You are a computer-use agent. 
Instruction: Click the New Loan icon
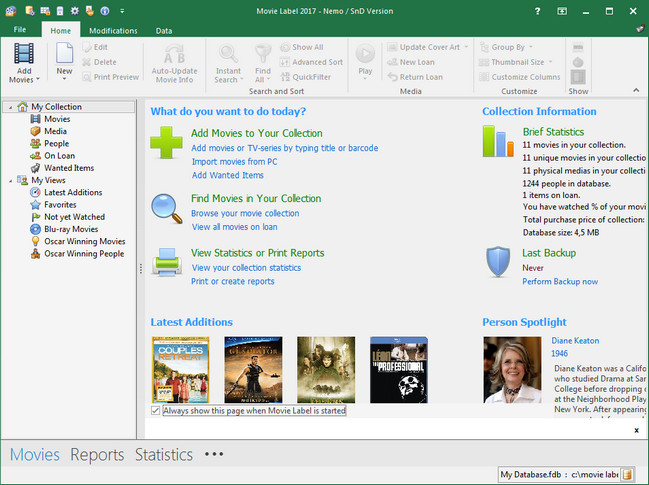pos(392,62)
